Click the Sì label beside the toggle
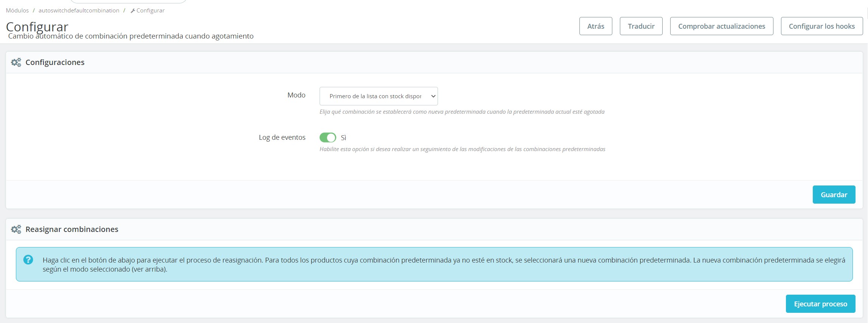 click(x=343, y=138)
